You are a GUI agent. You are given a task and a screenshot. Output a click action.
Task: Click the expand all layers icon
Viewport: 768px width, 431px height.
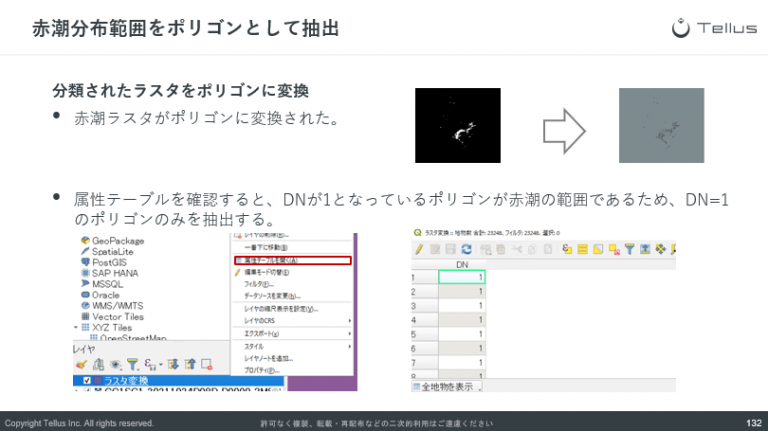click(x=173, y=364)
